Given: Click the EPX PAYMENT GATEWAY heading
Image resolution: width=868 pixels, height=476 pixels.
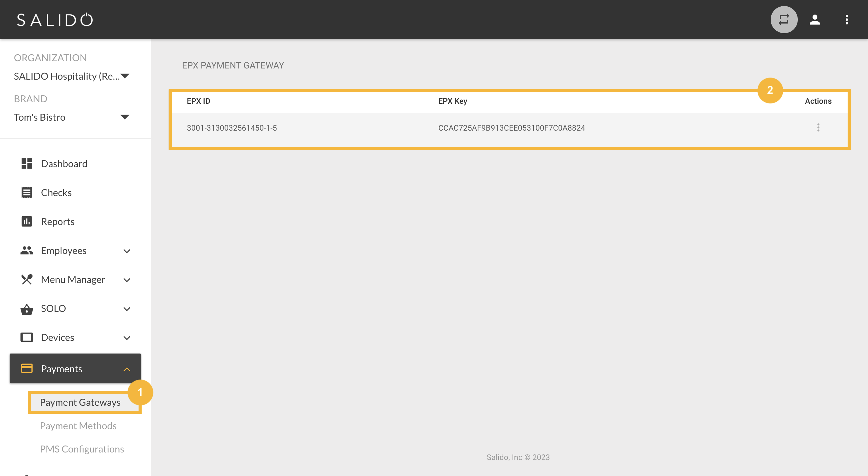Looking at the screenshot, I should click(233, 65).
